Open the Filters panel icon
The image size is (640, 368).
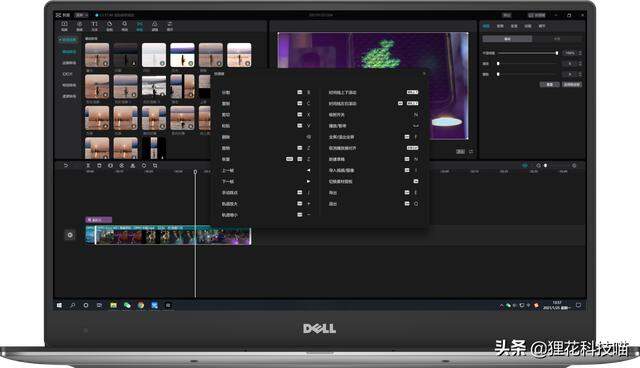coord(155,26)
